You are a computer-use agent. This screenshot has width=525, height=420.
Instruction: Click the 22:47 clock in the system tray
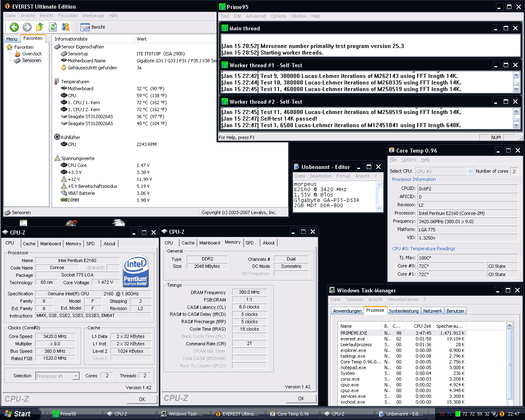pos(514,414)
